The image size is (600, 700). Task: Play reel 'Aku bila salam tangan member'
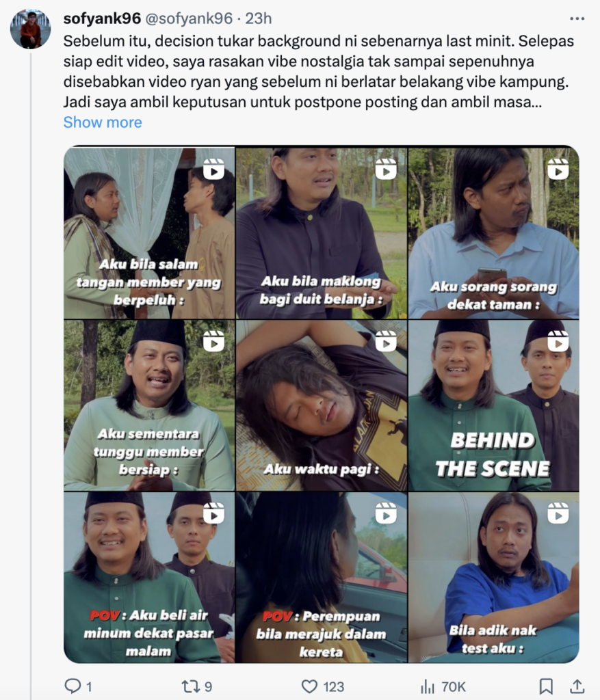coord(149,233)
